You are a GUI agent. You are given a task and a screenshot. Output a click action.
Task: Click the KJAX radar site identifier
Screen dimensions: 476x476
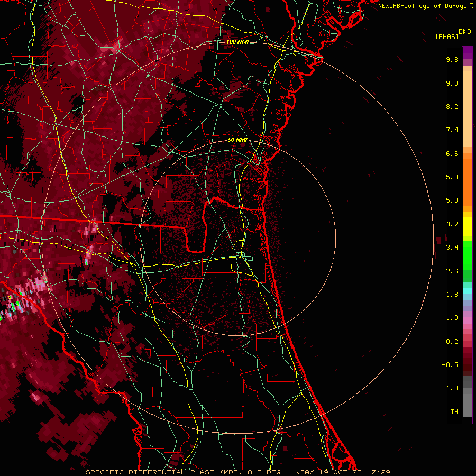tap(305, 472)
